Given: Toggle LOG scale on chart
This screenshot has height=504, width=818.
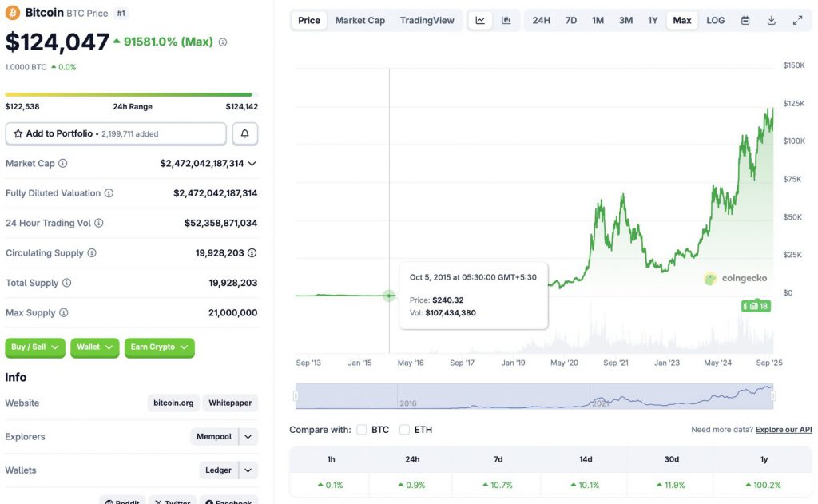Looking at the screenshot, I should 716,20.
